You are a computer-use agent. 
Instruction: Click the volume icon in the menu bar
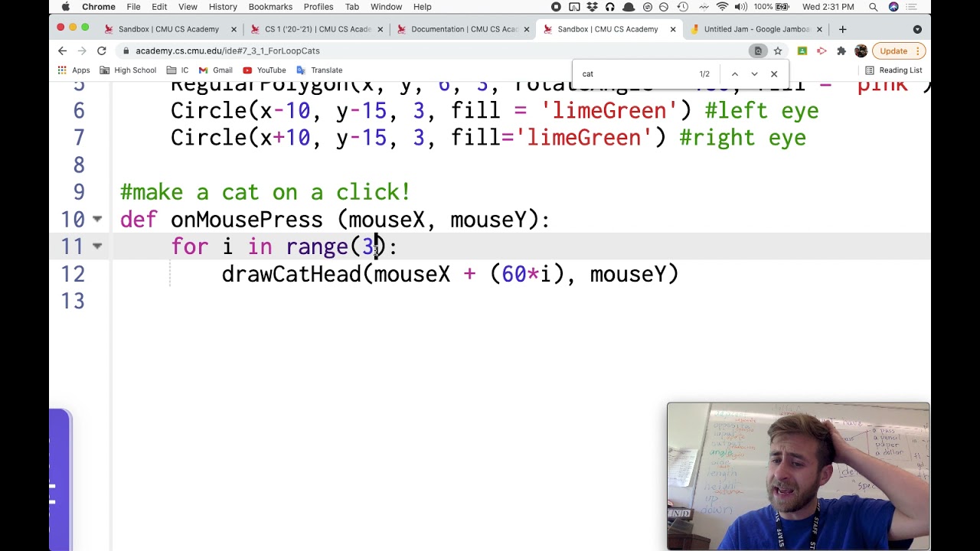pos(740,7)
